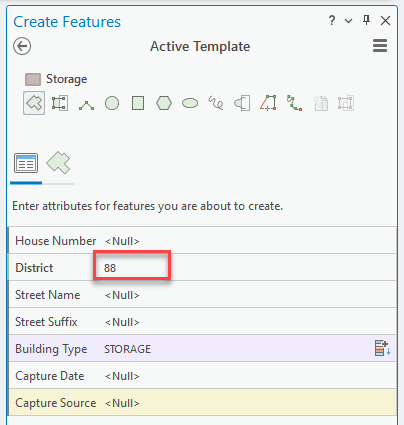The height and width of the screenshot is (425, 404).
Task: Switch to the polygon tool options tab
Action: coord(58,163)
